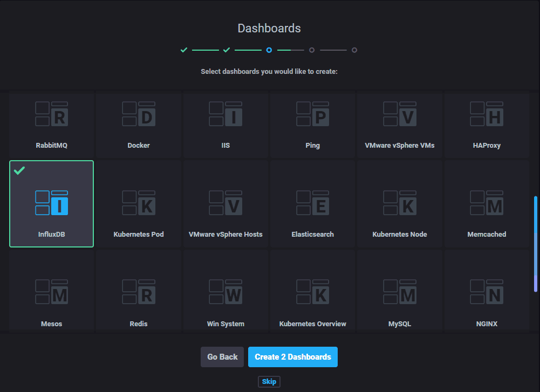Viewport: 540px width, 392px height.
Task: Select the HAProxy dashboard icon
Action: (487, 114)
